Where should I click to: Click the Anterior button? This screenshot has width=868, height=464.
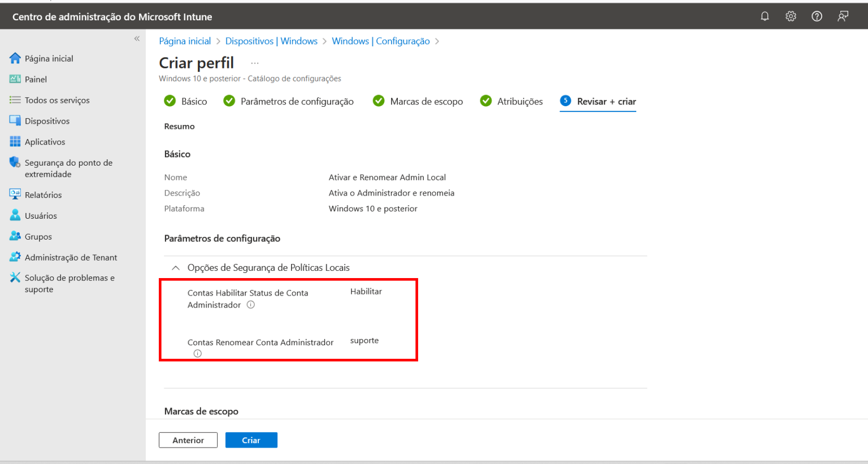(x=188, y=440)
